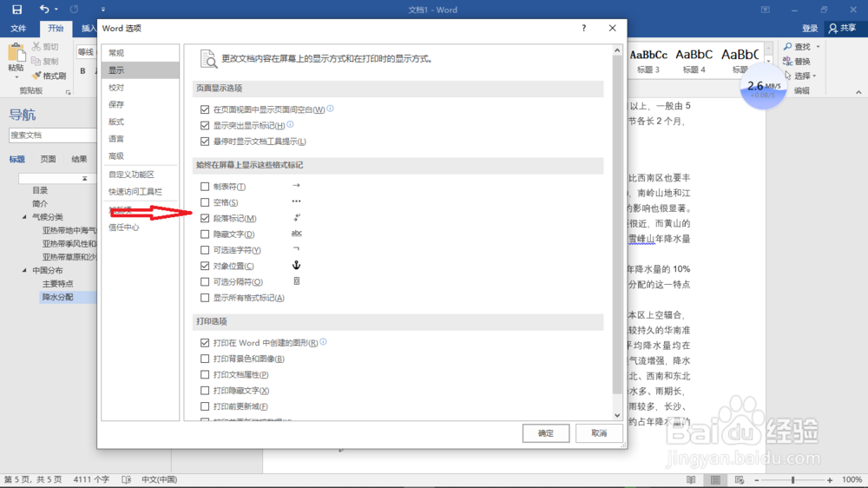Collapse the 气候分类 heading in navigation

click(24, 217)
